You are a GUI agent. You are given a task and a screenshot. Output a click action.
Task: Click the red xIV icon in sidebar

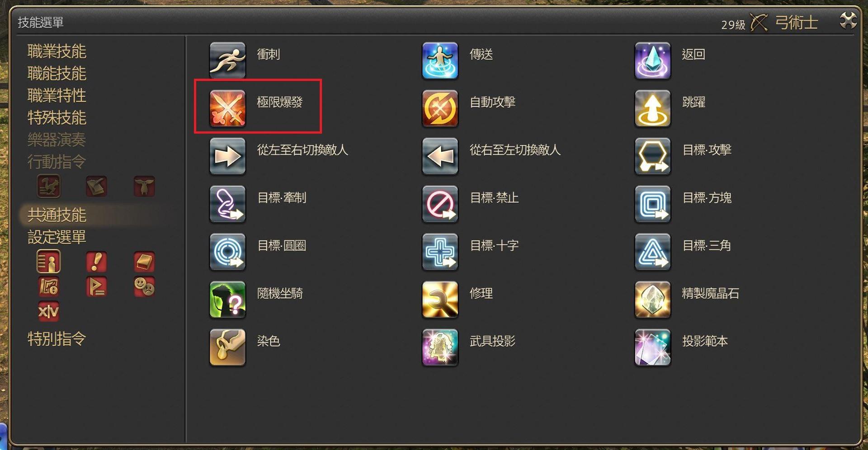coord(48,311)
